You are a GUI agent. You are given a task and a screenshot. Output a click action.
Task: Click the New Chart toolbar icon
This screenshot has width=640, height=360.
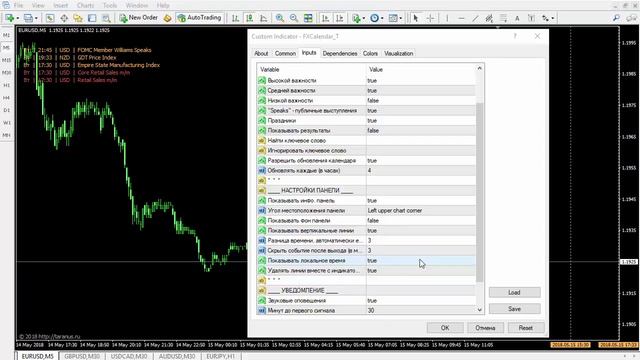click(x=9, y=18)
